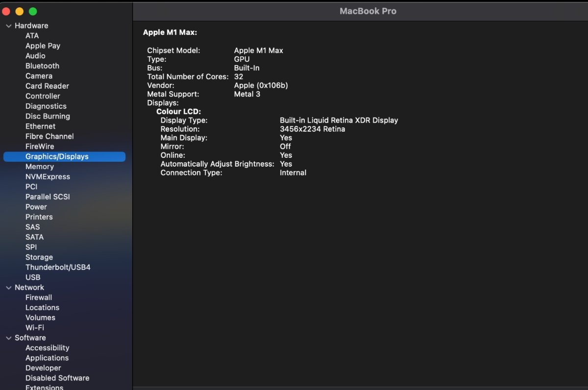Click the Type value GPU

coord(242,59)
